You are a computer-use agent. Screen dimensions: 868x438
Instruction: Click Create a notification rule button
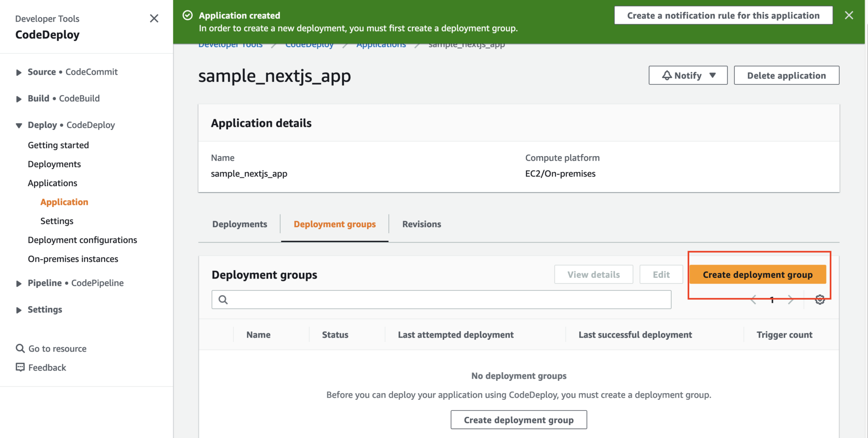click(x=723, y=16)
